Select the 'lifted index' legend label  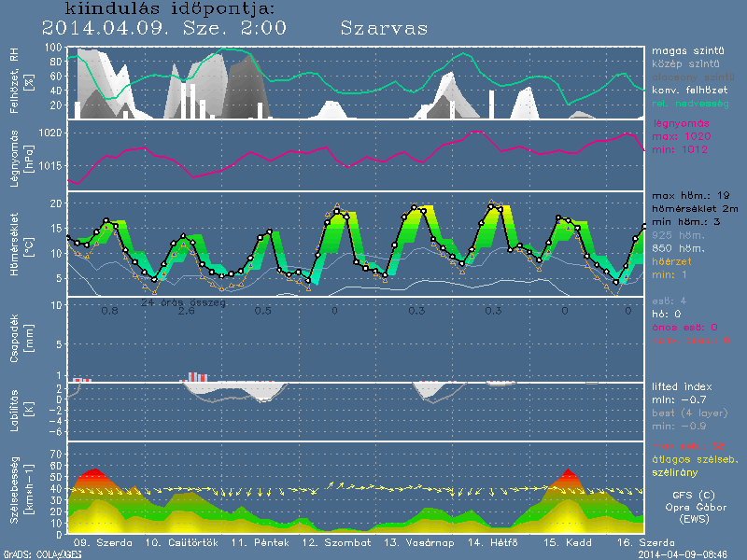coord(683,385)
